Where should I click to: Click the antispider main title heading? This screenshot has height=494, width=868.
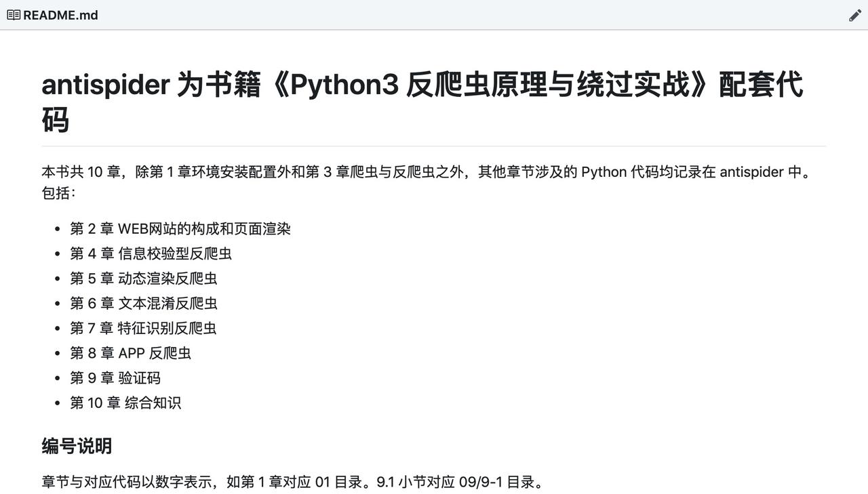tap(105, 85)
